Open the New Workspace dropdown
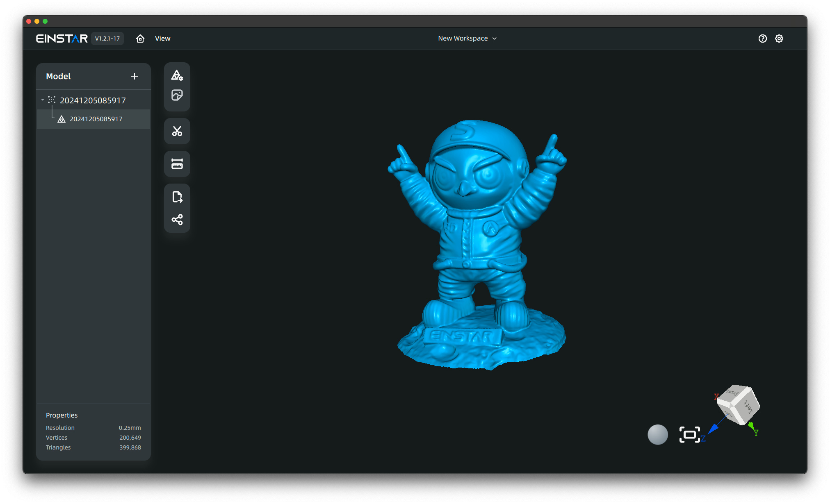Viewport: 830px width, 504px height. click(467, 38)
